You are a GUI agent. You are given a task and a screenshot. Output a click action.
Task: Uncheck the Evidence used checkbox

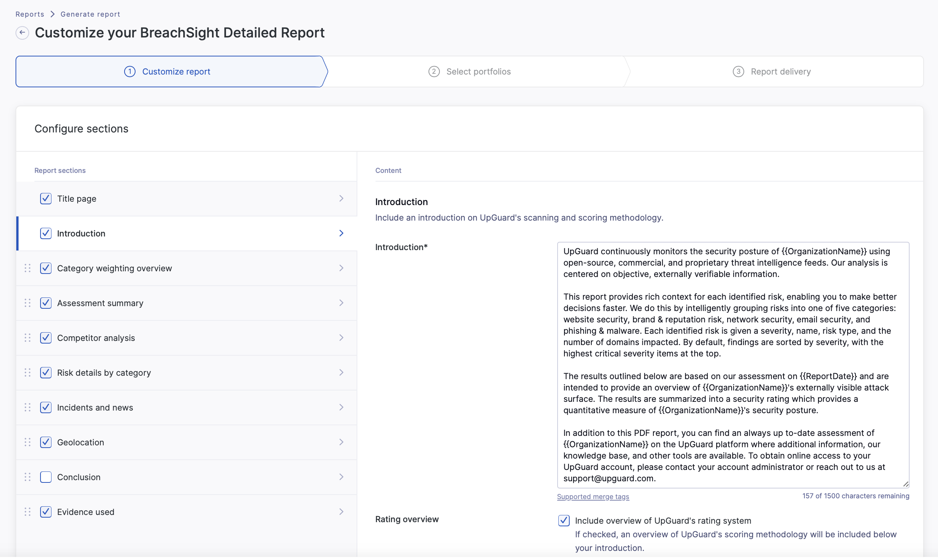click(46, 512)
